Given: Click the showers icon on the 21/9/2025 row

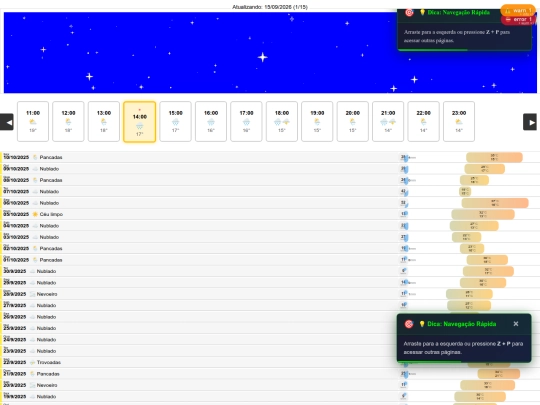Looking at the screenshot, I should [x=32, y=374].
